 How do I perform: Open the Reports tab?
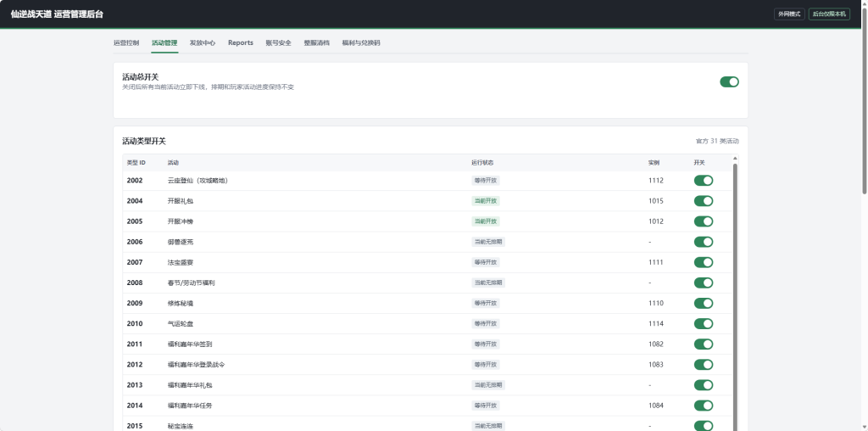click(241, 42)
